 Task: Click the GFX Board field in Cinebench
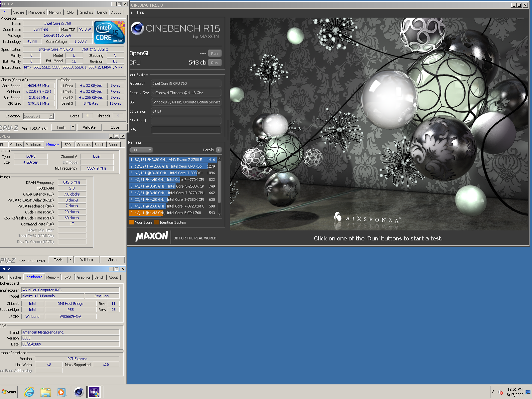click(x=186, y=121)
